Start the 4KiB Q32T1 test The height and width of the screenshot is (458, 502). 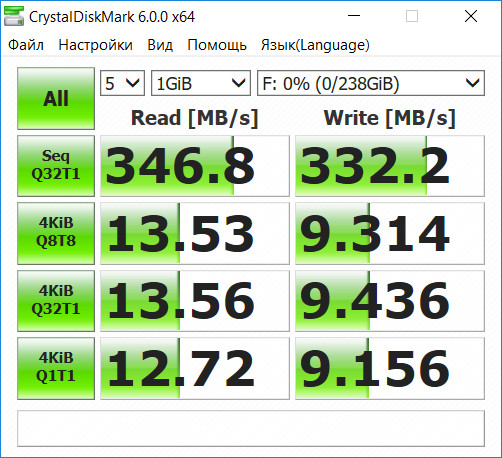pyautogui.click(x=56, y=301)
